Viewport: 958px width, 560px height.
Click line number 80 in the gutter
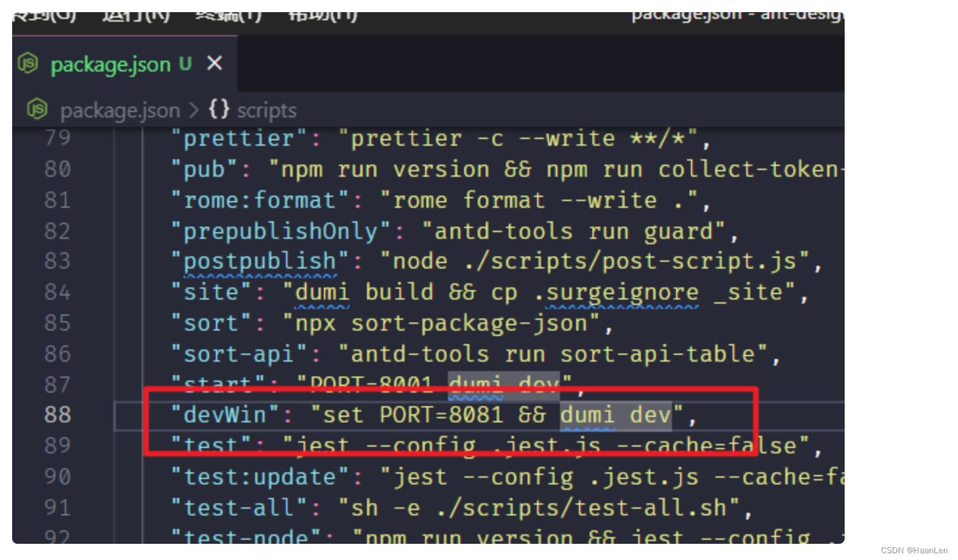(57, 169)
